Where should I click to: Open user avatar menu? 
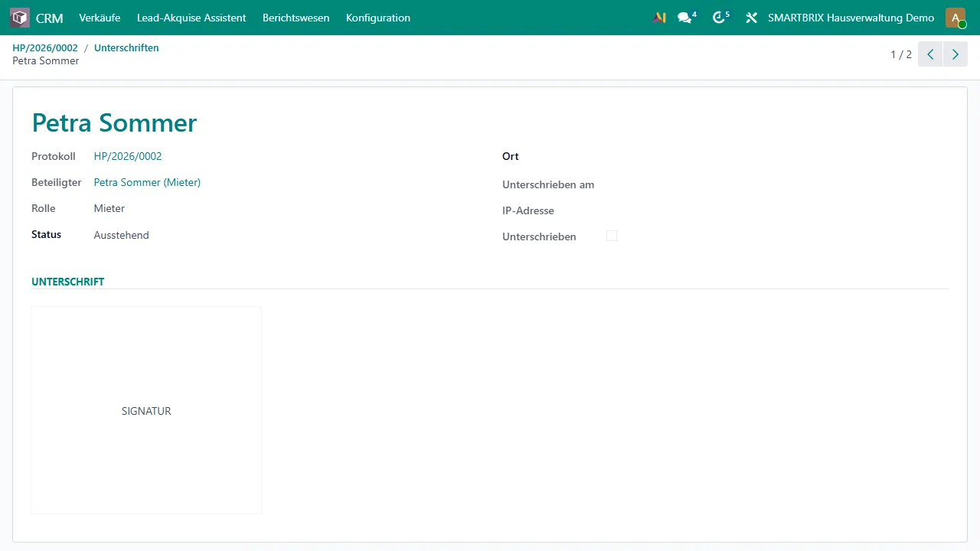click(x=955, y=18)
